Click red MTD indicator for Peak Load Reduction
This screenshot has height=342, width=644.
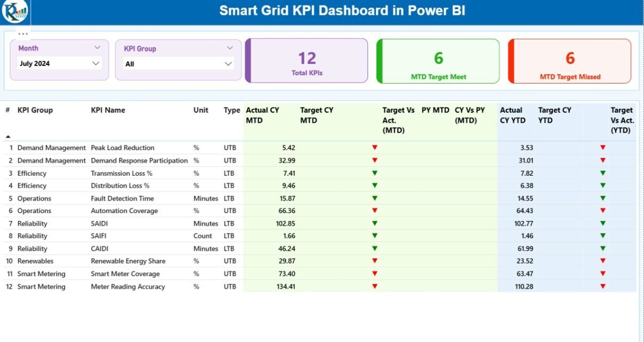[x=375, y=148]
